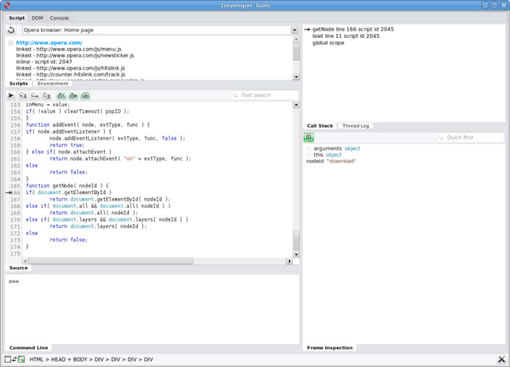Open the linked newsticker.js script
Viewport: 510px width, 367px height.
click(x=75, y=55)
